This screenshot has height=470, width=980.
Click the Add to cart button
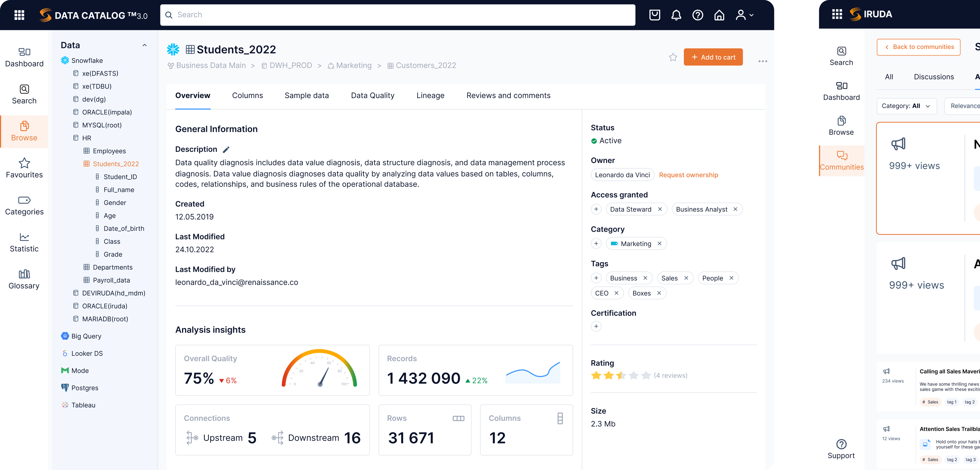click(713, 57)
